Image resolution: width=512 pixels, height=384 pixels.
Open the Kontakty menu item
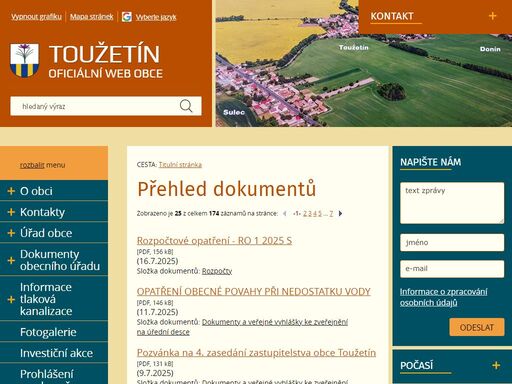tap(42, 212)
